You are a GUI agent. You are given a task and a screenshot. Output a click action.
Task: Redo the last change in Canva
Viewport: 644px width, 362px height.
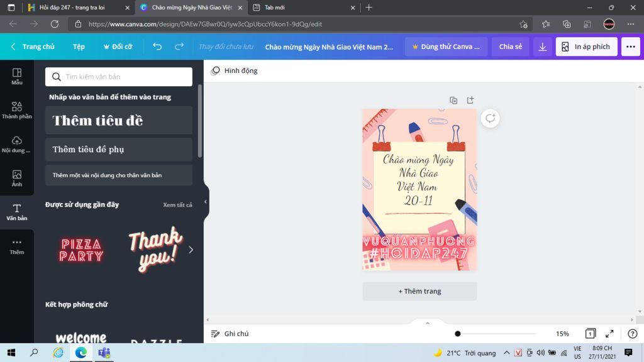coord(179,47)
